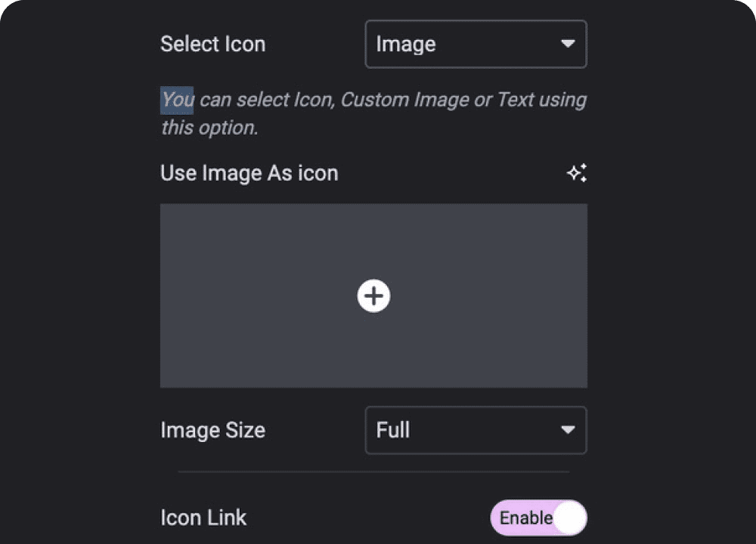
Task: Click the Use Image As icon label
Action: tap(249, 174)
